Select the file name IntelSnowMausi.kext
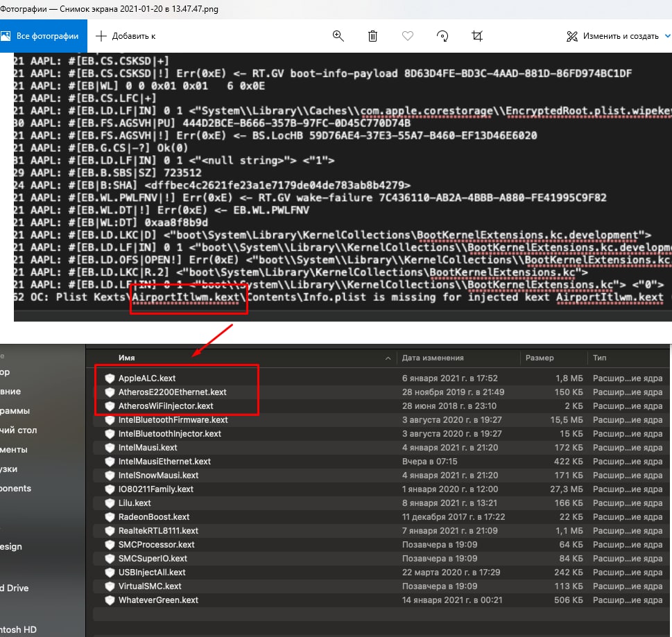This screenshot has width=672, height=637. tap(158, 475)
